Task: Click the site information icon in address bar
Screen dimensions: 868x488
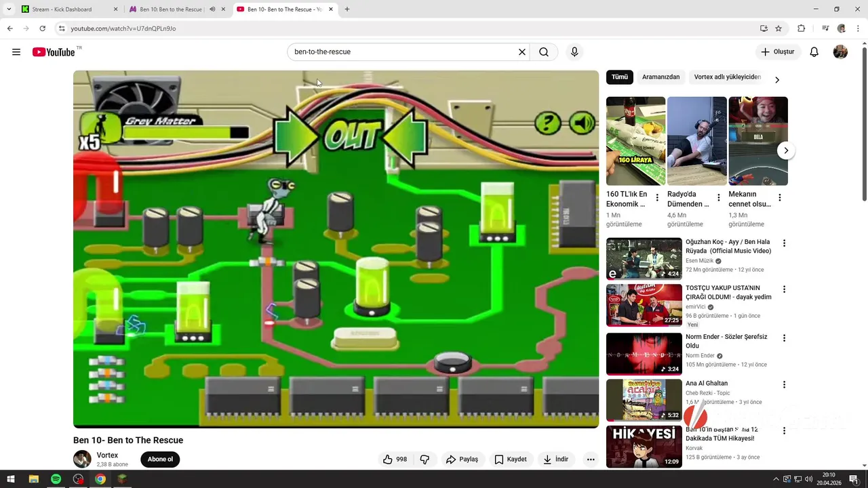Action: [62, 28]
